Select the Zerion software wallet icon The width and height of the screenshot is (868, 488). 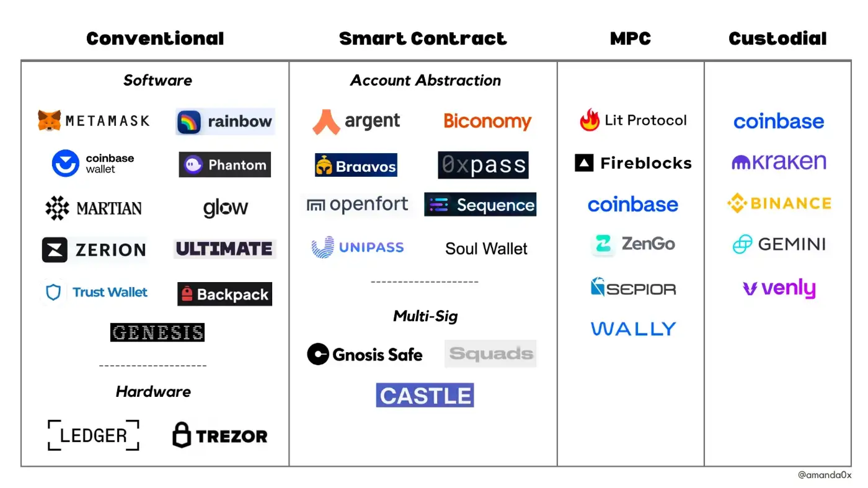(x=54, y=249)
